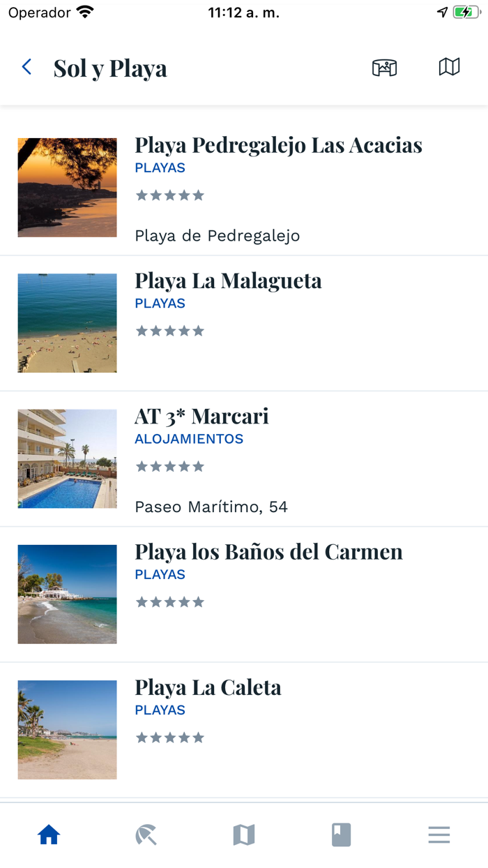Open the beach umbrella explore icon
This screenshot has height=868, width=488.
pos(146,835)
